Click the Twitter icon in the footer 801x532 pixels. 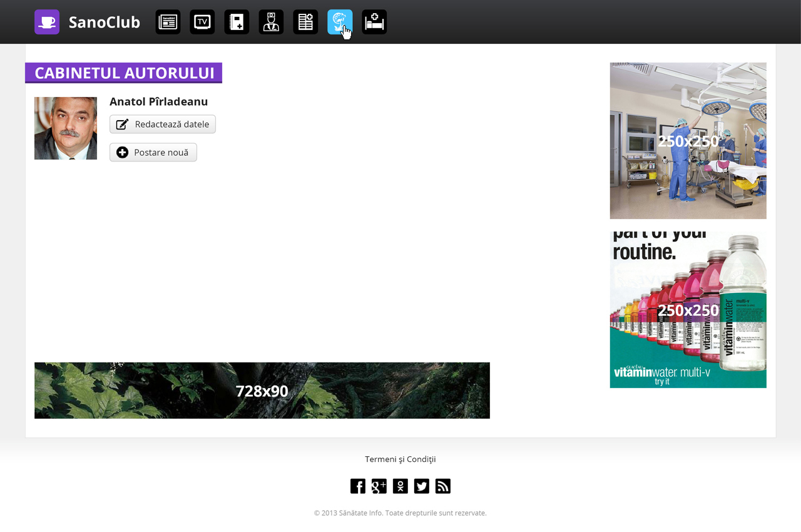tap(422, 486)
